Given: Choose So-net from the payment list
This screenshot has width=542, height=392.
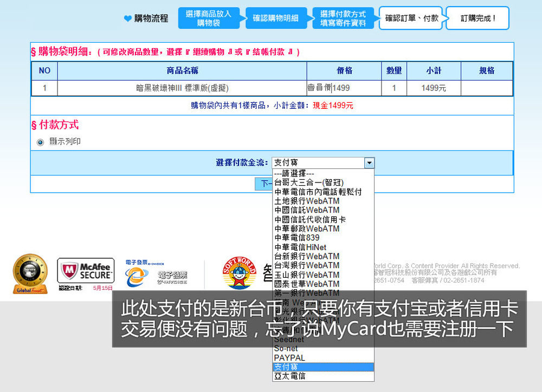Looking at the screenshot, I should [x=323, y=349].
